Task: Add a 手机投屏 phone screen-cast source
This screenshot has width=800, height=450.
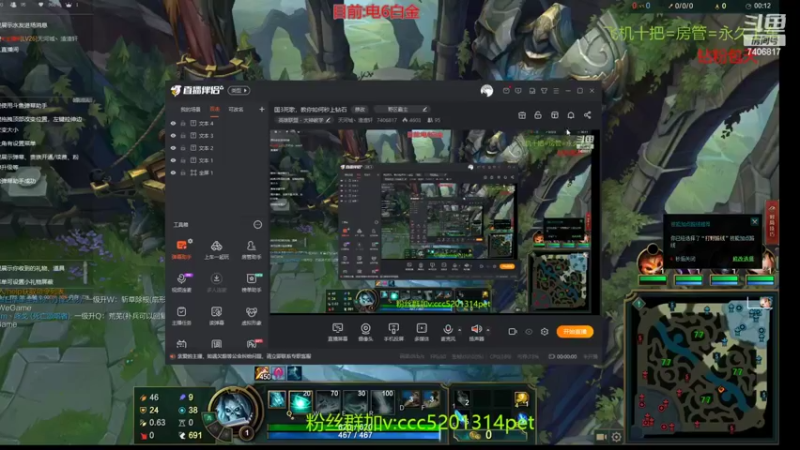Action: pos(393,332)
